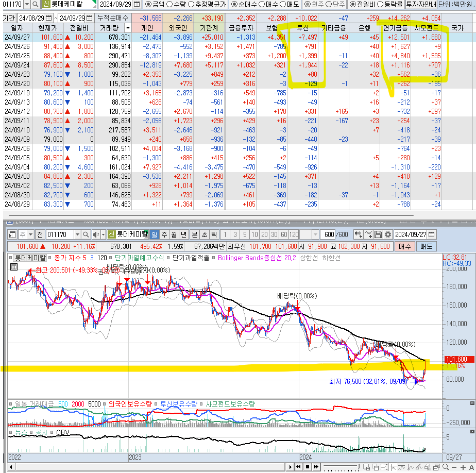Select the 순매수 radio button
This screenshot has width=476, height=473.
pos(234,4)
